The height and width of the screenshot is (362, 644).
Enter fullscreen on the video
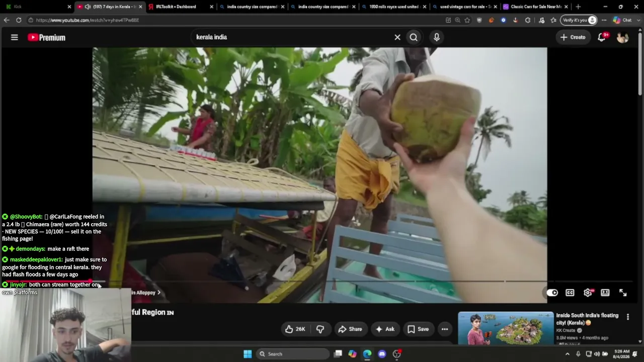click(623, 293)
